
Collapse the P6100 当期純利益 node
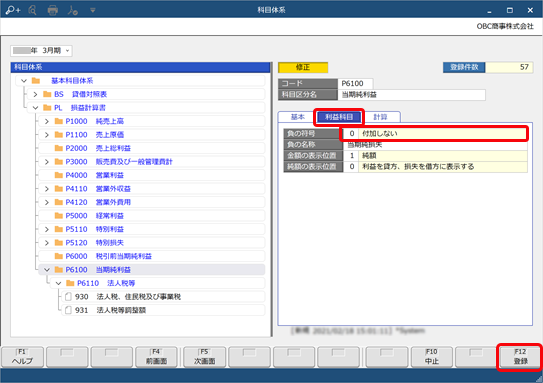click(47, 270)
